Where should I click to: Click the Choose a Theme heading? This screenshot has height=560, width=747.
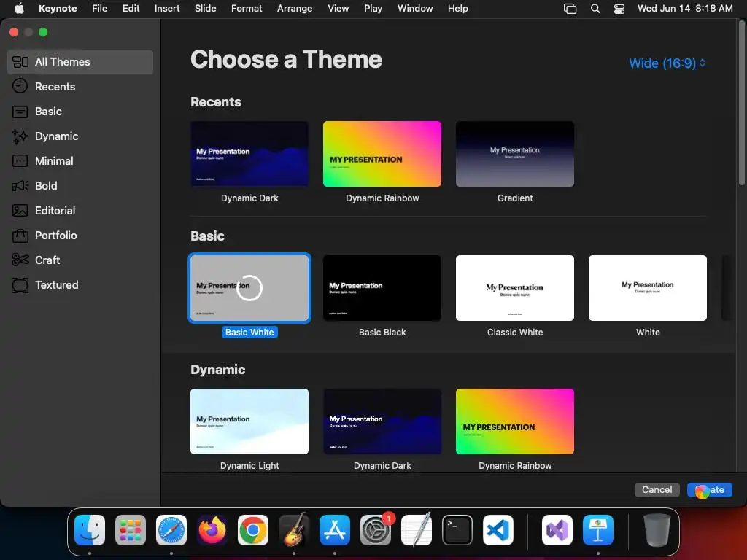coord(286,60)
